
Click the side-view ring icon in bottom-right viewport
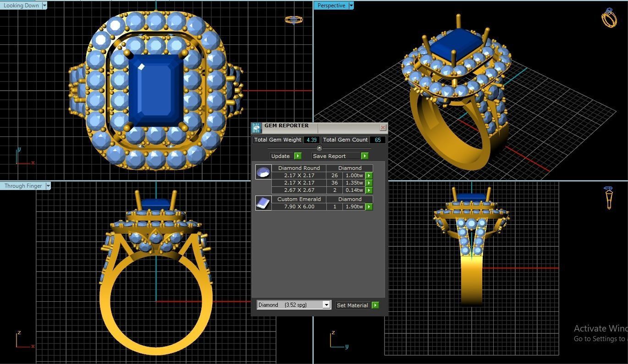(609, 198)
